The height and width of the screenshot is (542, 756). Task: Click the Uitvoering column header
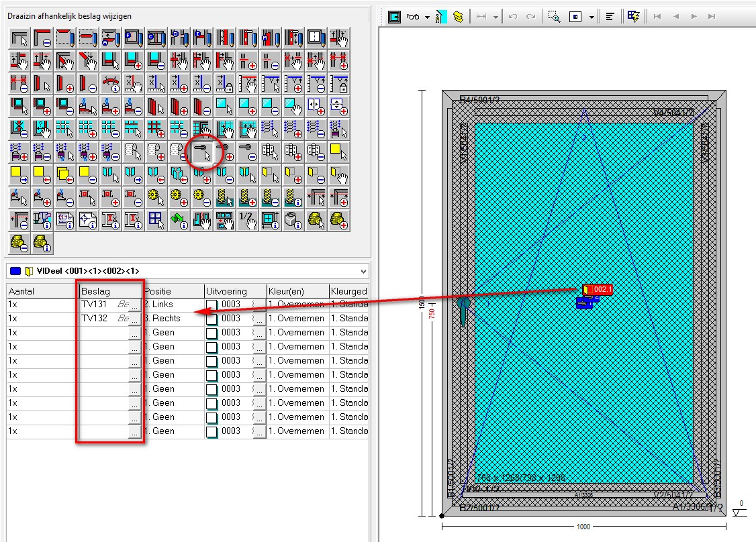tap(236, 291)
